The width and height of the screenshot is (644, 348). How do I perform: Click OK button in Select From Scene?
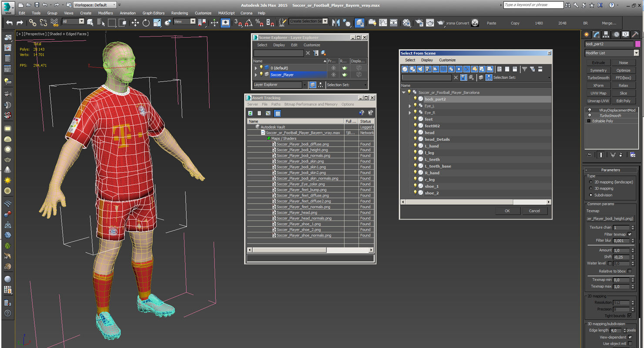pos(507,211)
